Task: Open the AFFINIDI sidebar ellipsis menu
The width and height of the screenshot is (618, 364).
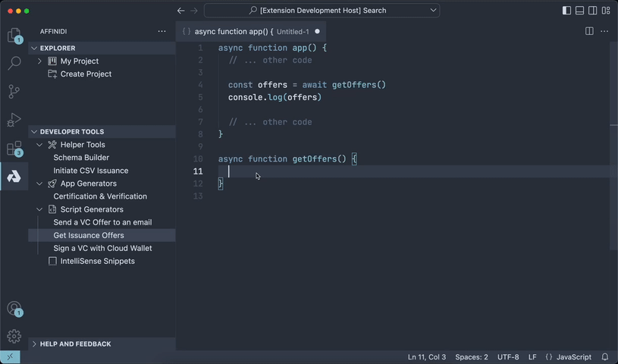Action: [x=162, y=31]
